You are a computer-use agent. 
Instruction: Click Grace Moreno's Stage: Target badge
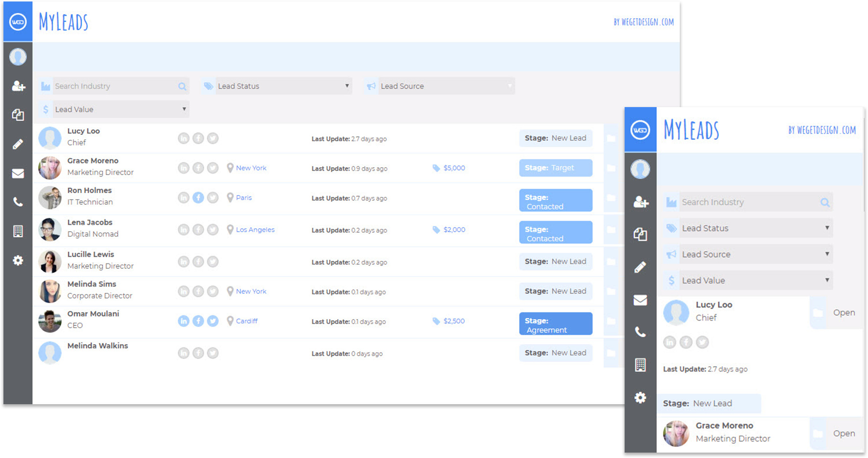[x=556, y=168]
